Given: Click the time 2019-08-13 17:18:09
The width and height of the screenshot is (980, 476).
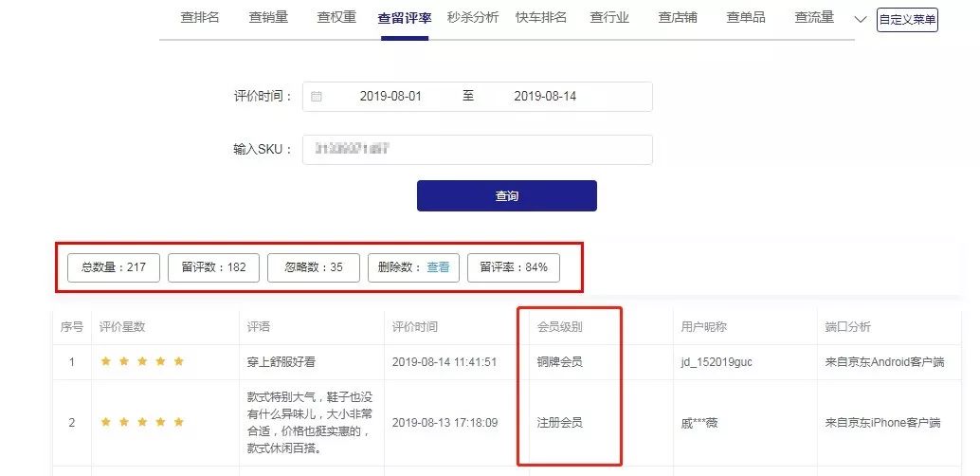Looking at the screenshot, I should (x=445, y=423).
